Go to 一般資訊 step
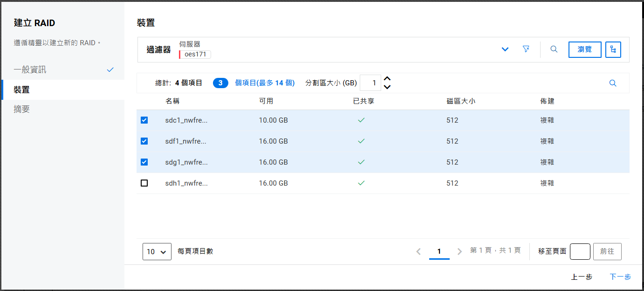This screenshot has height=291, width=644. click(x=30, y=70)
